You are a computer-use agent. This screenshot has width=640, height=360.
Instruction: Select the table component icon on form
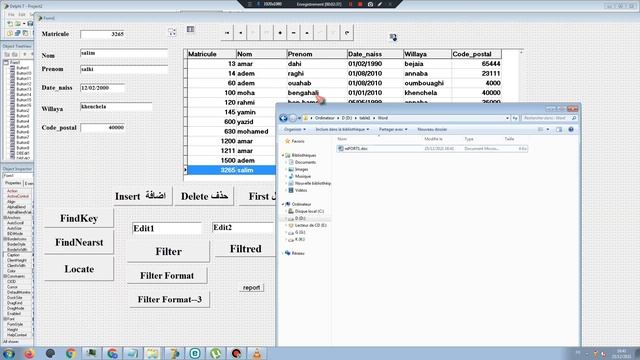(x=190, y=29)
